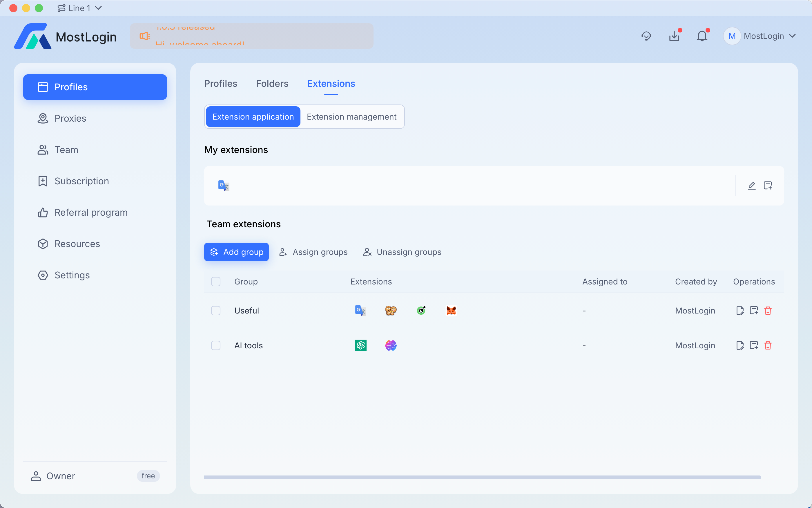812x508 pixels.
Task: Check the Useful group checkbox
Action: coord(216,310)
